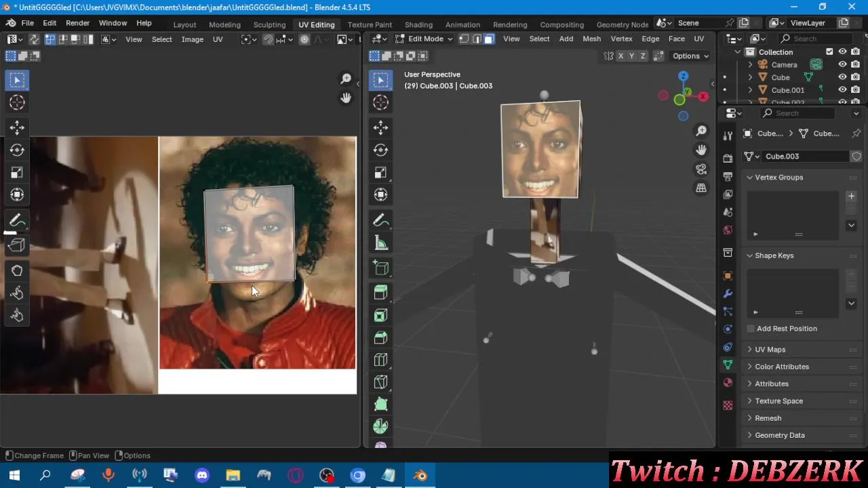Viewport: 868px width, 488px height.
Task: Select the Knife tool
Action: pos(380,382)
